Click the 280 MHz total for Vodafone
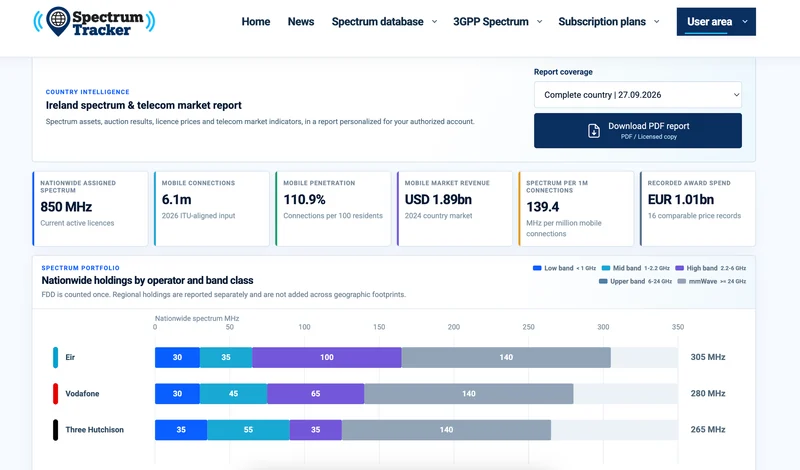The width and height of the screenshot is (800, 470). [708, 393]
